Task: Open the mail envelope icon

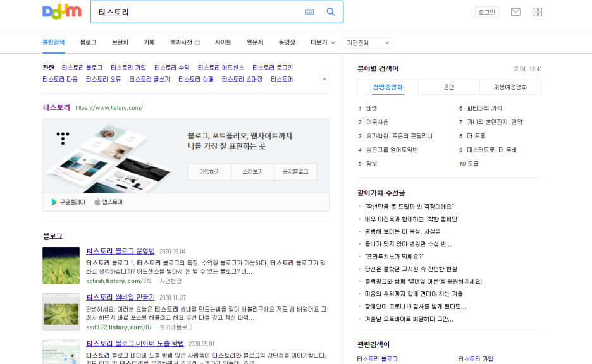Action: tap(515, 12)
